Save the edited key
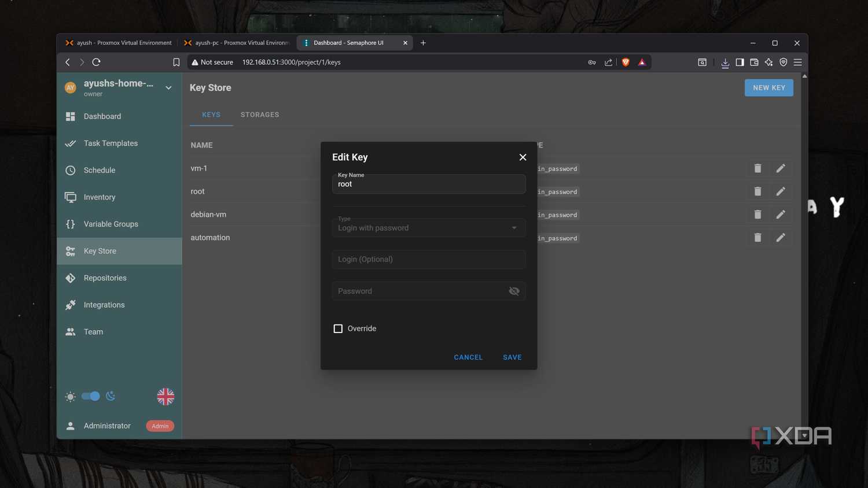The image size is (868, 488). [x=512, y=357]
